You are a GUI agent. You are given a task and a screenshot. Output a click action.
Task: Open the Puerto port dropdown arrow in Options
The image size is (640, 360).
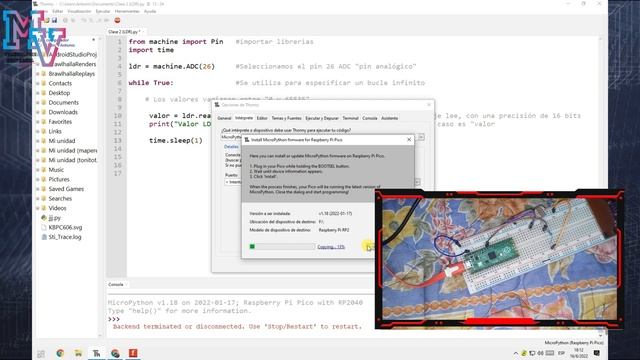coord(417,182)
